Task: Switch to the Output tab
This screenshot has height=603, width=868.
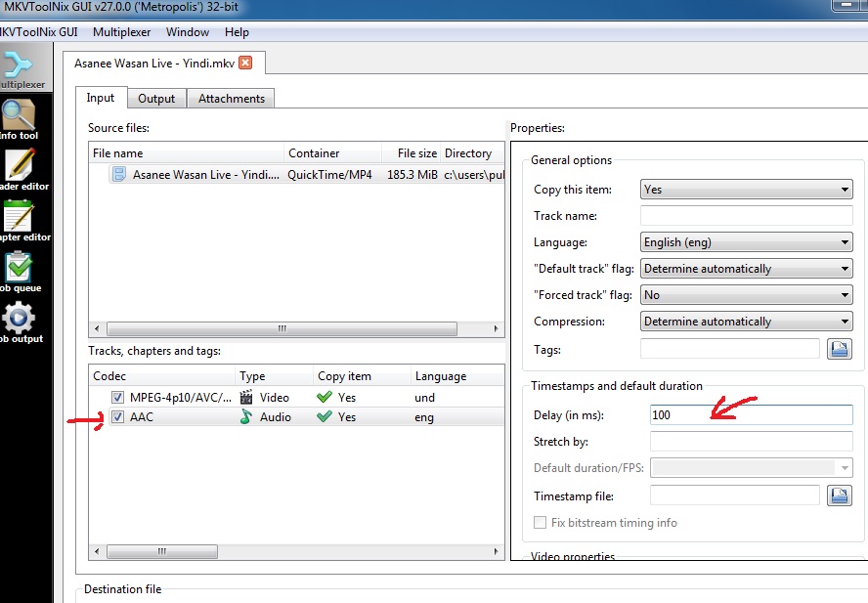Action: [156, 99]
